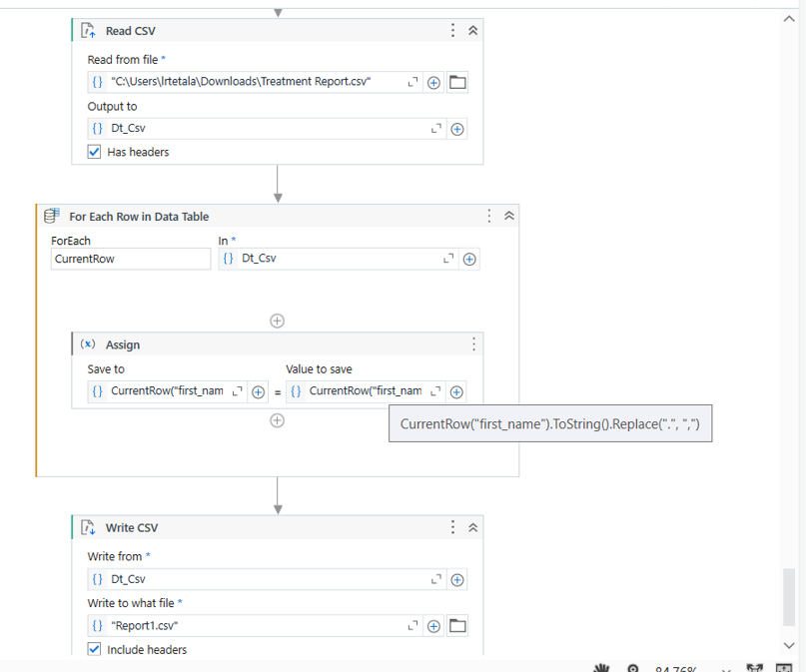Uncheck Has headers checkbox
The width and height of the screenshot is (806, 672).
95,152
